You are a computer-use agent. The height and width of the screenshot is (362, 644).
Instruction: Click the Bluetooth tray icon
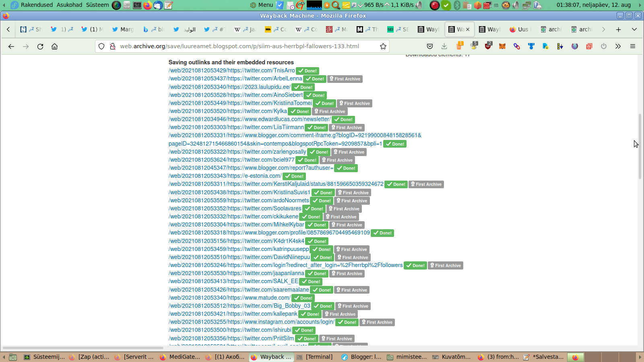(457, 5)
